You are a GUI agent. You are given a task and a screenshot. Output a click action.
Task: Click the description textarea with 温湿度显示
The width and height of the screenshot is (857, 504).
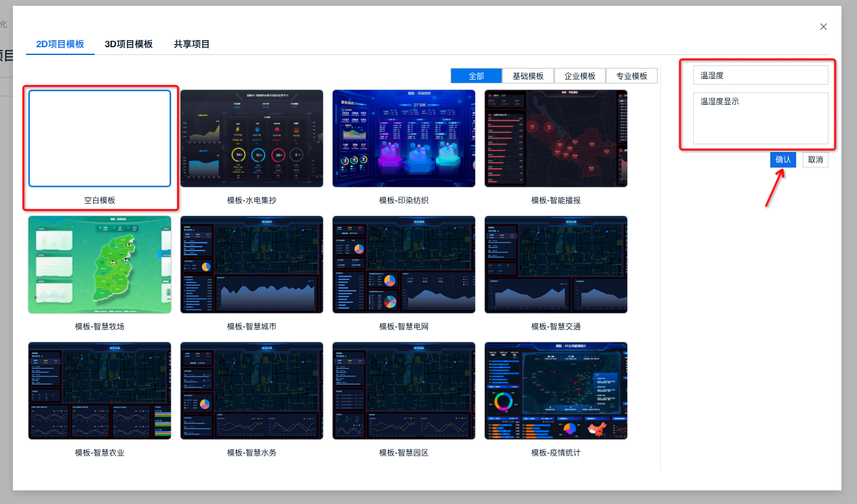coord(761,118)
